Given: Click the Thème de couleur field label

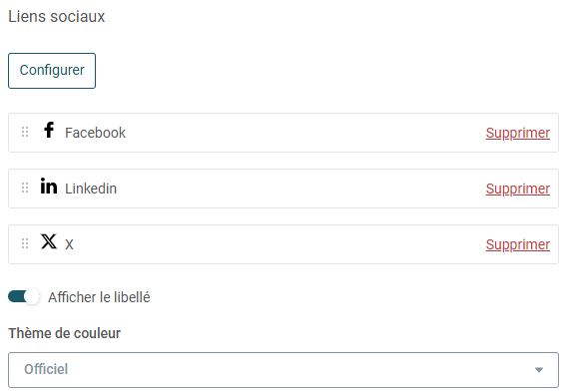Looking at the screenshot, I should (65, 333).
